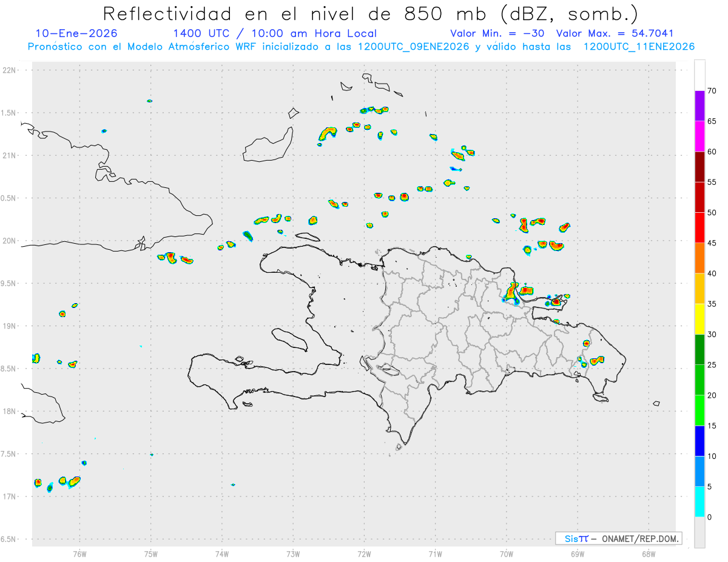The image size is (728, 562).
Task: Select the 'Valor Max. = 54.7041' text
Action: [615, 33]
